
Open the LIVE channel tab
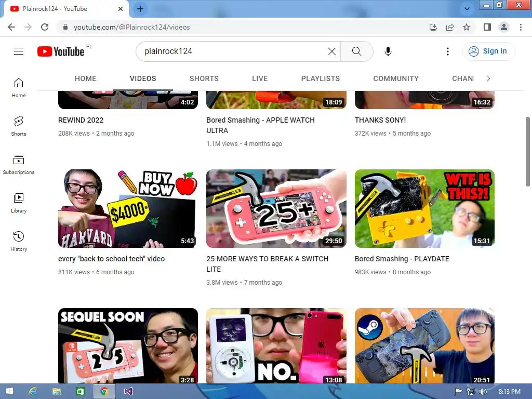click(260, 78)
